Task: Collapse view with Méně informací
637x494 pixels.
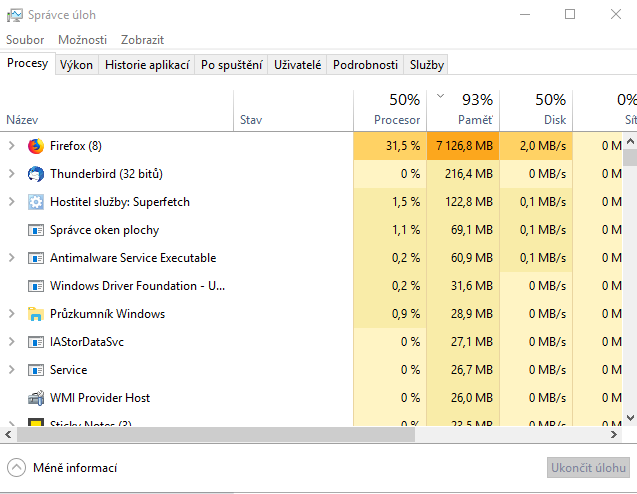Action: [x=62, y=468]
